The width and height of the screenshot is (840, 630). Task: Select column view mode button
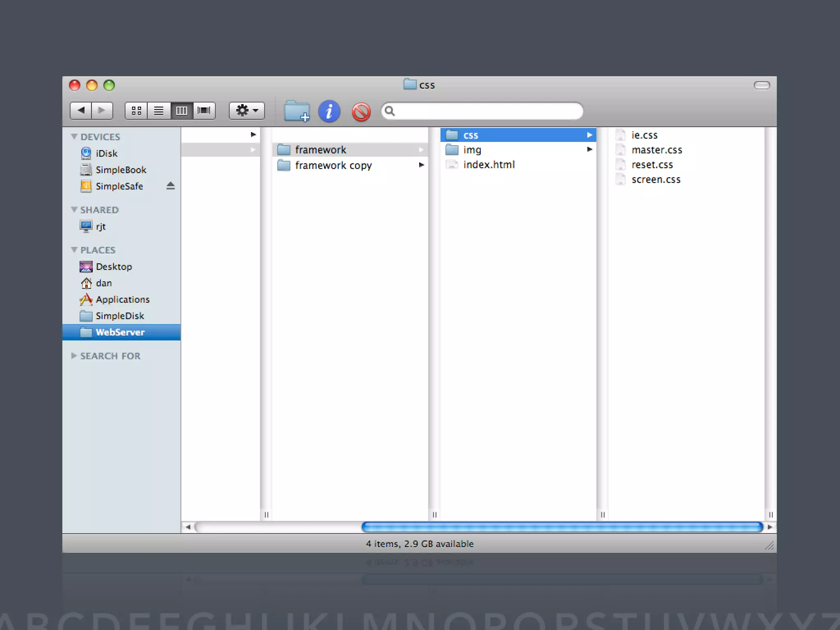181,110
